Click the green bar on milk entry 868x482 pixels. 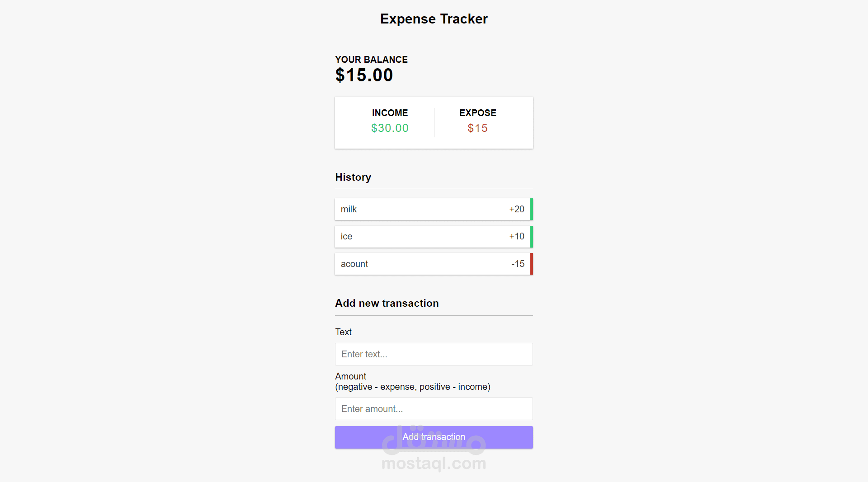(x=532, y=209)
